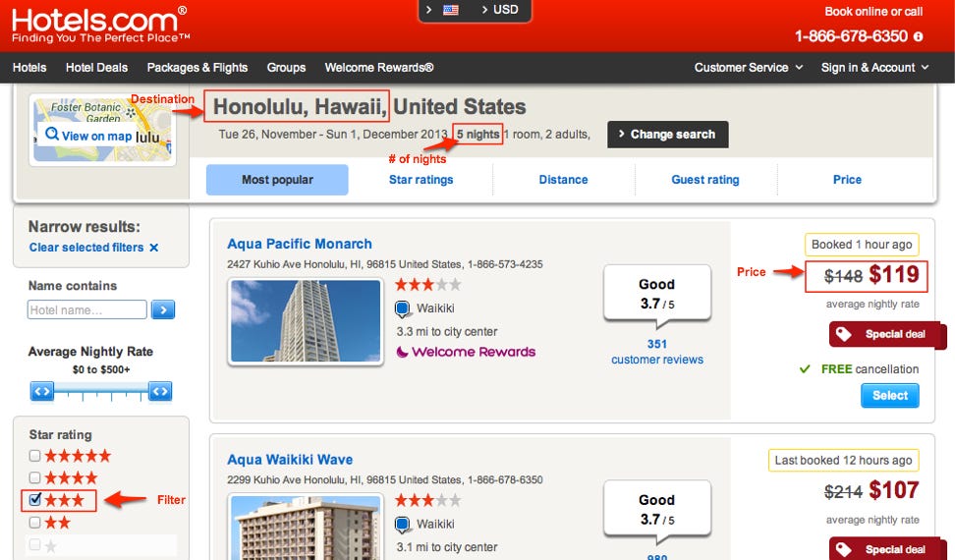Sort results by Guest rating
Viewport: 955px width, 560px height.
tap(705, 180)
